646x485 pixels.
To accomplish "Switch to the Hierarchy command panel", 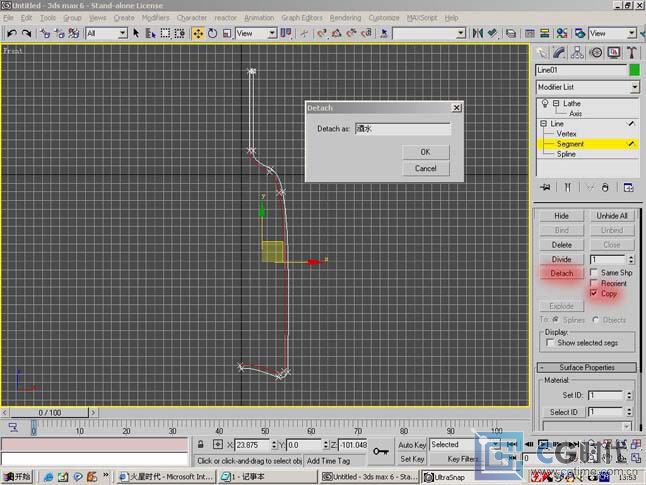I will click(577, 53).
